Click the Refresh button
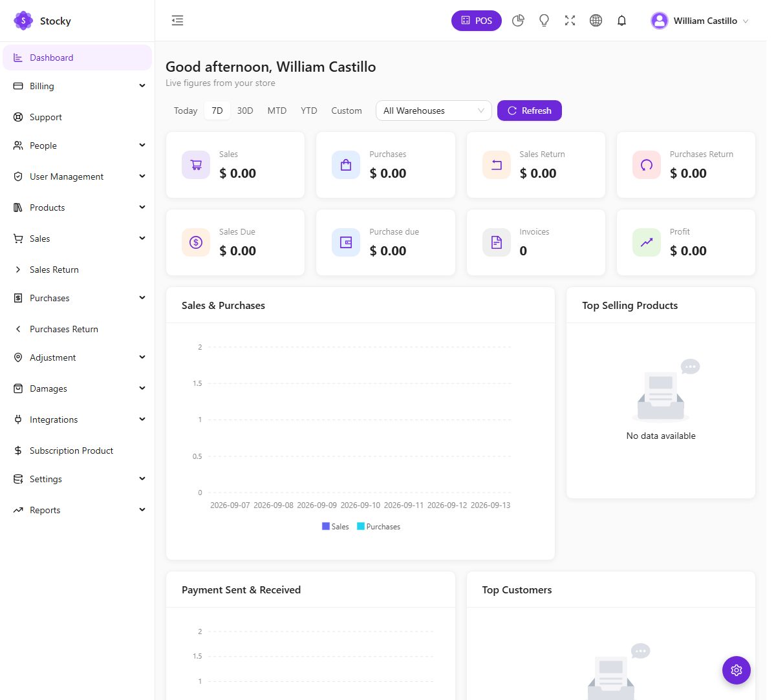Image resolution: width=776 pixels, height=700 pixels. coord(530,111)
